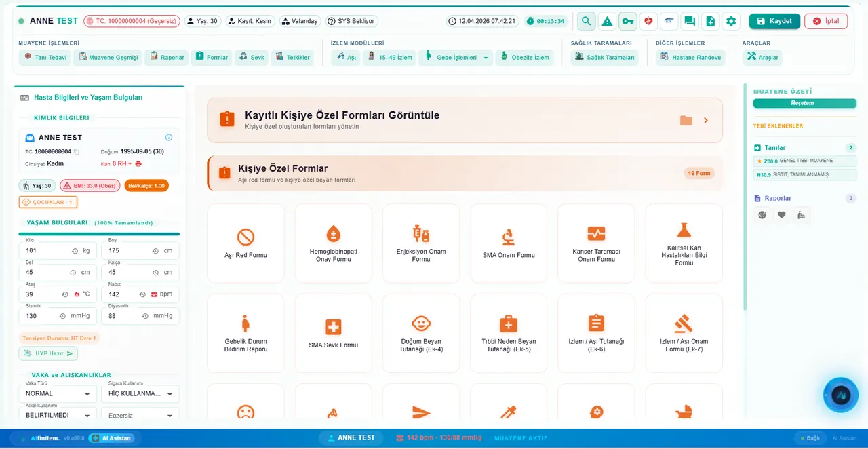Open Hastane Randevu

pos(690,58)
